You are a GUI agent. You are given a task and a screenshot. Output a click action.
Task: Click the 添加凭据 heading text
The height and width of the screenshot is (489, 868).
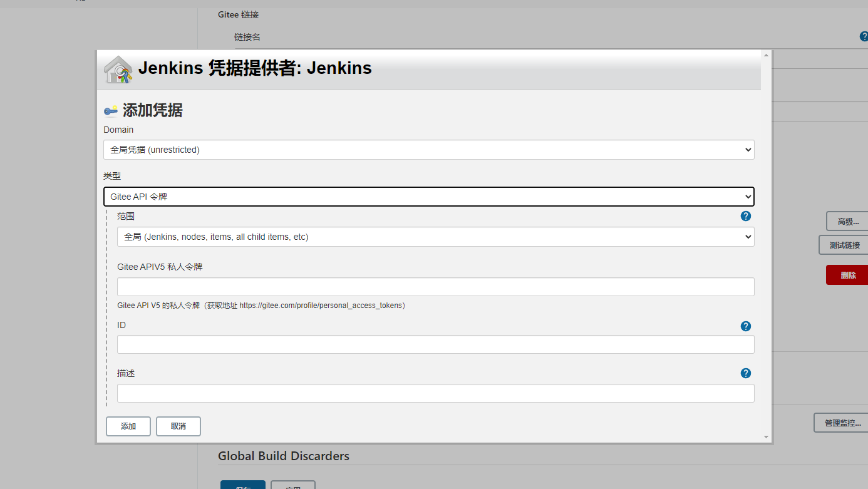(x=152, y=111)
